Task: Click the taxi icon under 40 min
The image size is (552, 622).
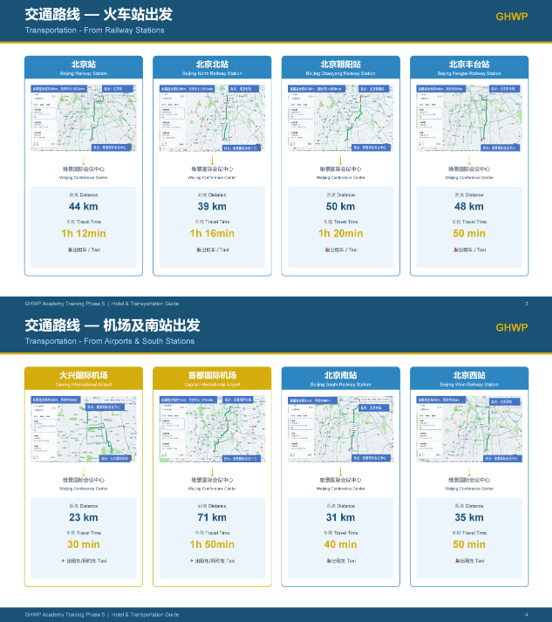Action: click(329, 561)
